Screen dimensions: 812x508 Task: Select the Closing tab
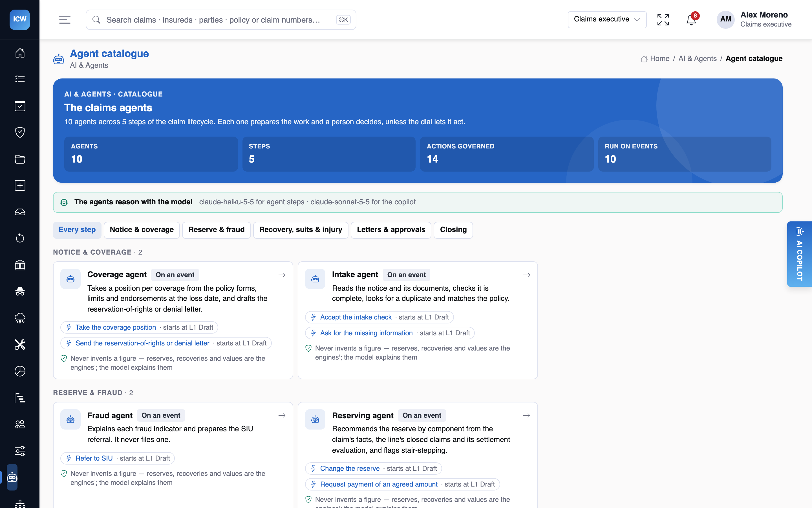tap(453, 230)
